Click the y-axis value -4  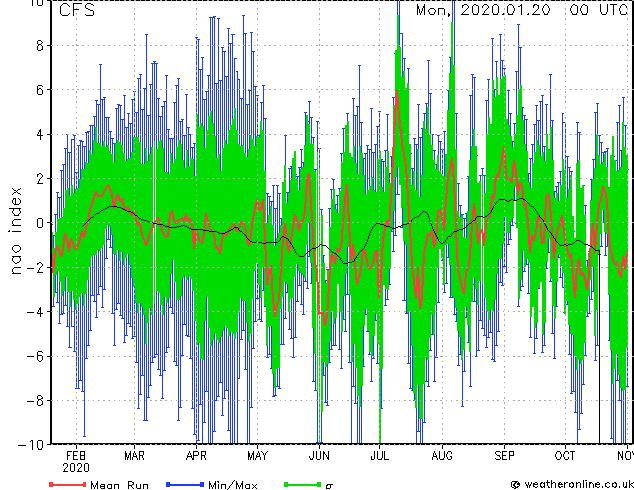[35, 312]
